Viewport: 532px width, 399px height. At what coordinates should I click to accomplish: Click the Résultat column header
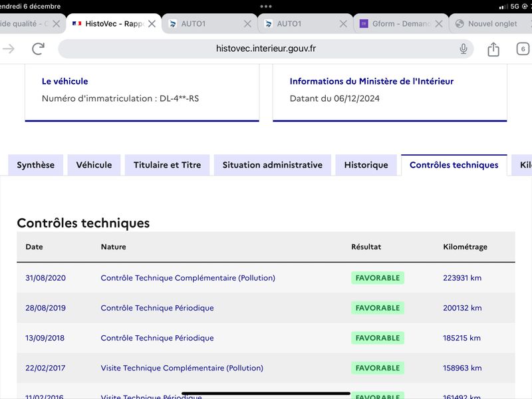point(366,247)
